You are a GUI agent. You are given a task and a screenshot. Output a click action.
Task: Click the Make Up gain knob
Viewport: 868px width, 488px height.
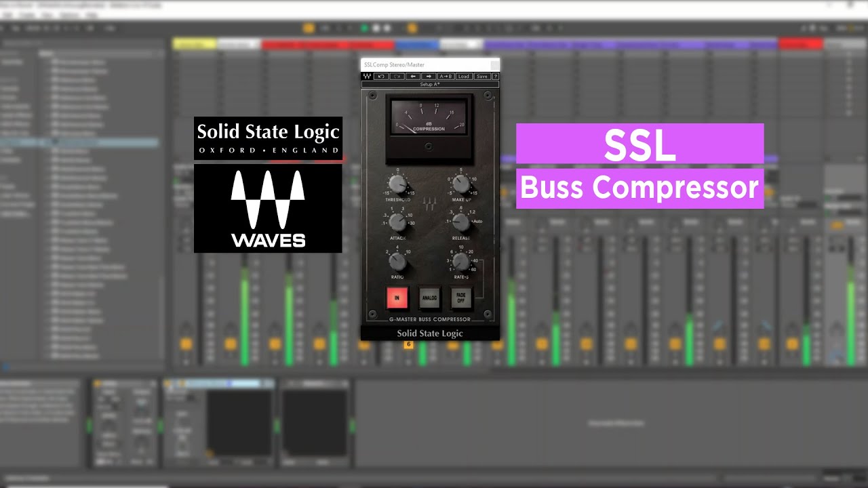(461, 184)
